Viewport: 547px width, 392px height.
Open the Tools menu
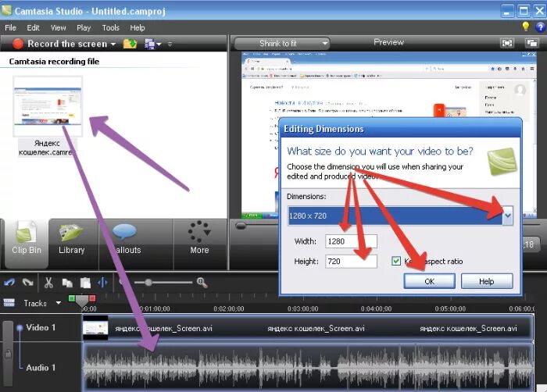tap(111, 27)
